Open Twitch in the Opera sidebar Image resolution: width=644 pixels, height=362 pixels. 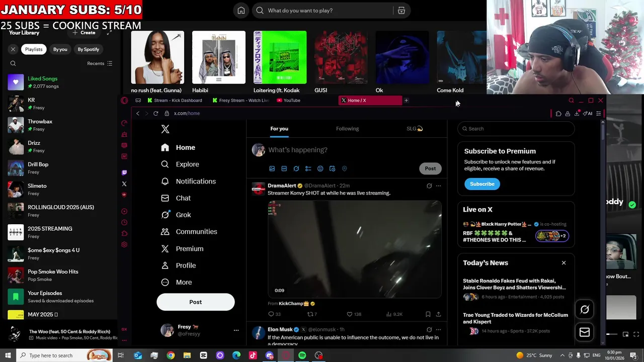point(124,172)
